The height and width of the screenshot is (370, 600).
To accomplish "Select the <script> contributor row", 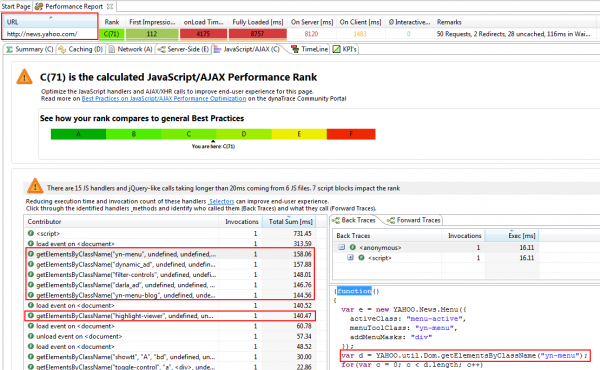I will tap(170, 233).
